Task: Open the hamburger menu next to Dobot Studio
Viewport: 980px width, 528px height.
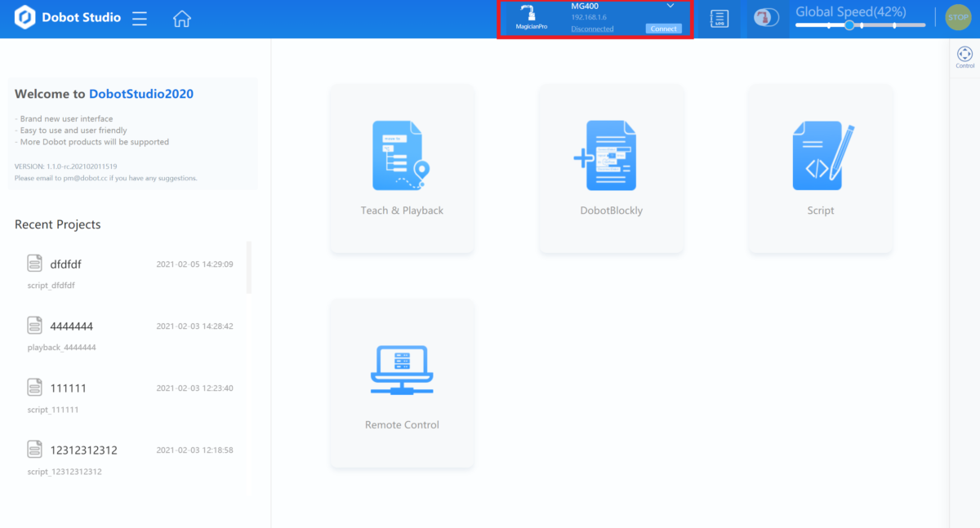Action: tap(140, 19)
